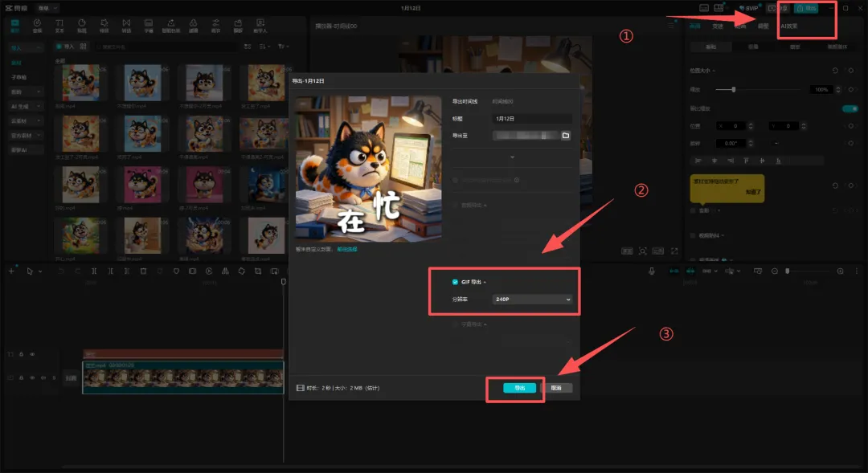Open the Smart Packaging (智能包装) tool tab
This screenshot has width=868, height=473.
click(171, 26)
